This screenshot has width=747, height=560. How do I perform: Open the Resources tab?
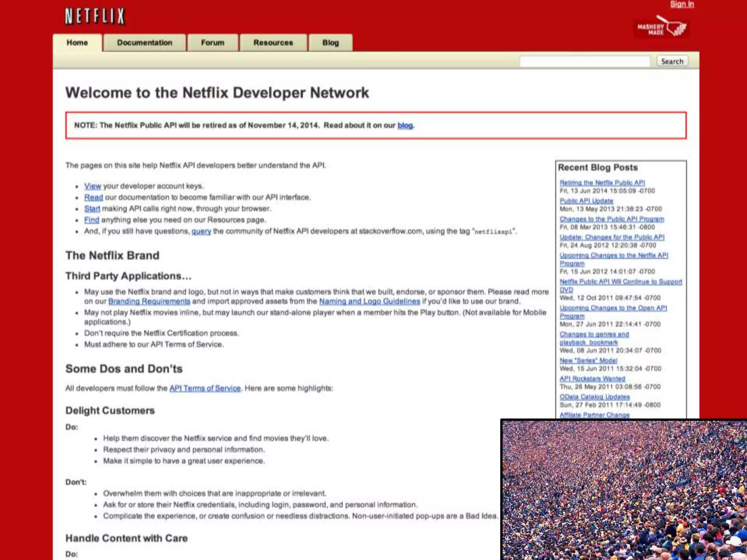(273, 43)
